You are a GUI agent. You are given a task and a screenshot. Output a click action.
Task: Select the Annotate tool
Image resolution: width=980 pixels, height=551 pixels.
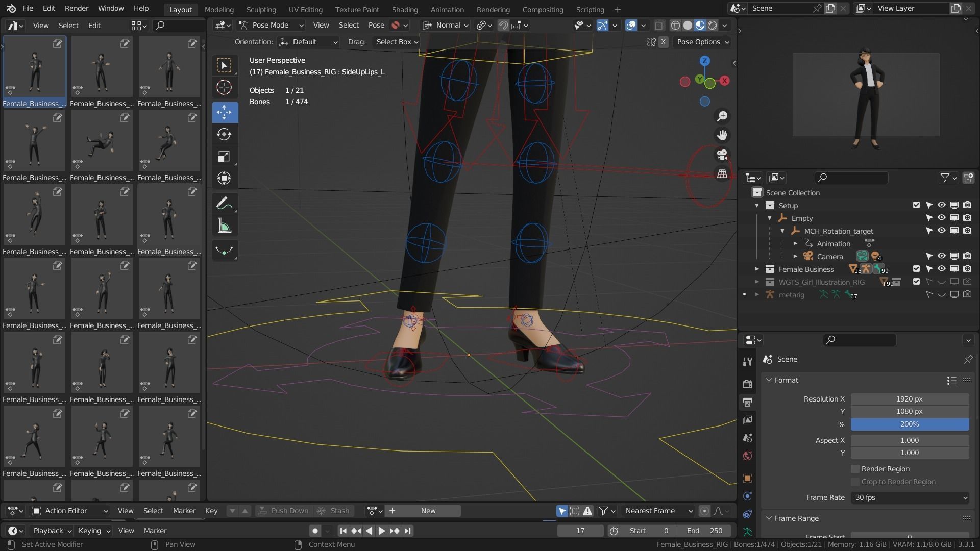point(224,203)
